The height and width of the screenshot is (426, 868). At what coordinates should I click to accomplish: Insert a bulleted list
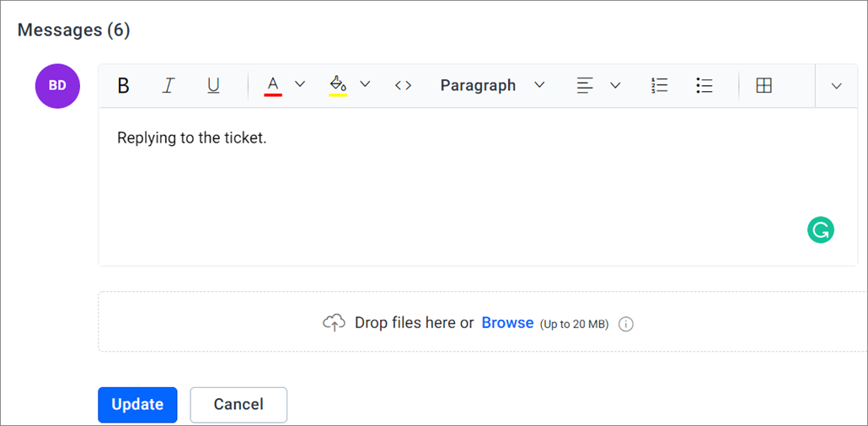(705, 85)
